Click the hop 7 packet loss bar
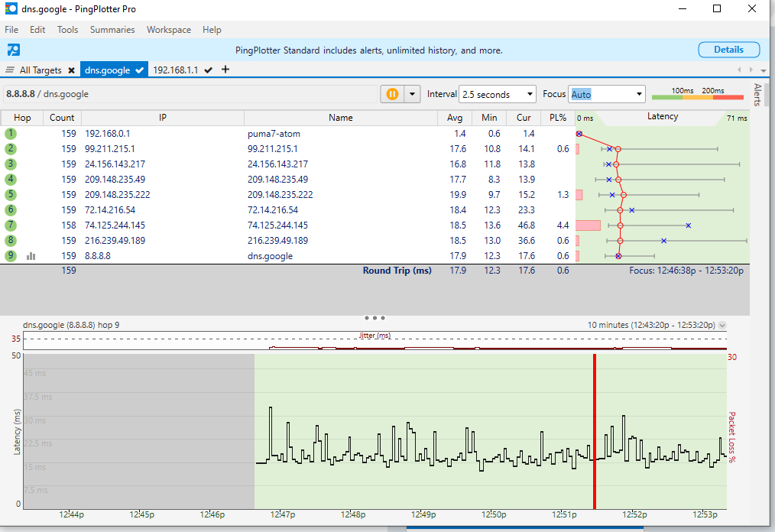 click(x=589, y=225)
